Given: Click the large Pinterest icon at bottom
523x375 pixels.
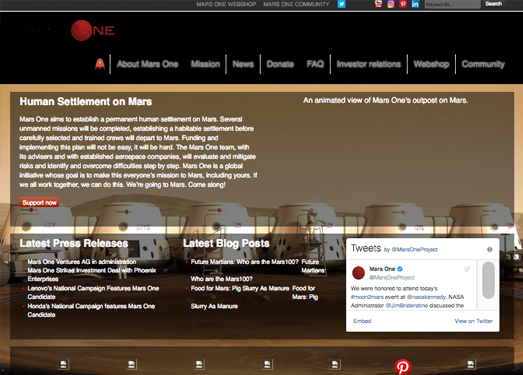Looking at the screenshot, I should [403, 367].
